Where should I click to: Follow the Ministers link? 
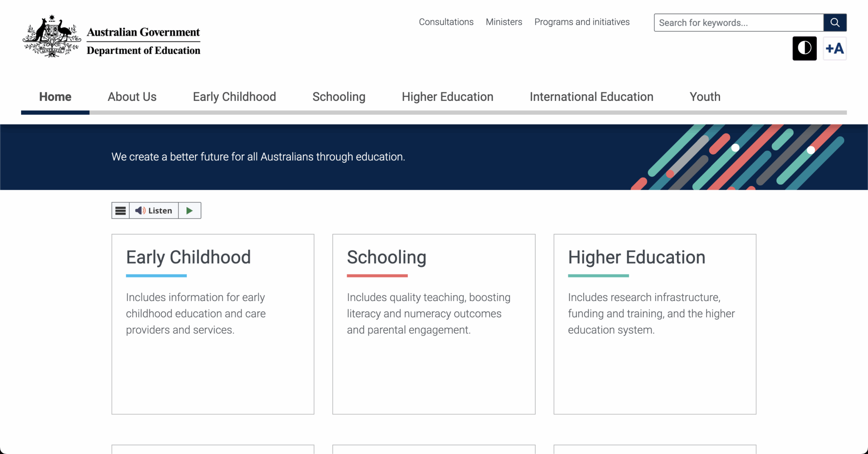[504, 22]
